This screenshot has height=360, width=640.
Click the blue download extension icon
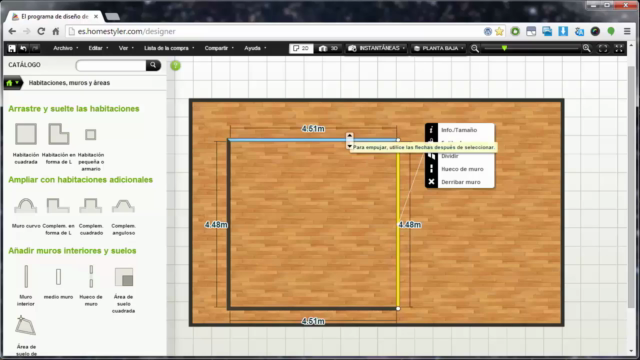pyautogui.click(x=563, y=31)
